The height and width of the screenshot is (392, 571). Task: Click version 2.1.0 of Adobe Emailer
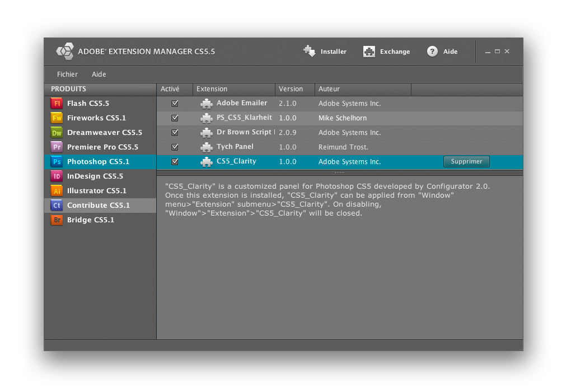pos(288,104)
